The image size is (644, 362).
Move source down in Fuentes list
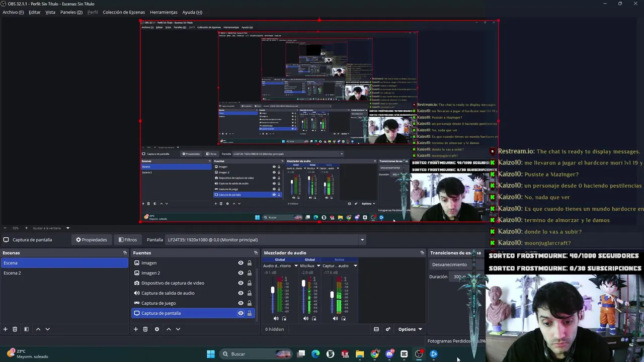point(178,329)
